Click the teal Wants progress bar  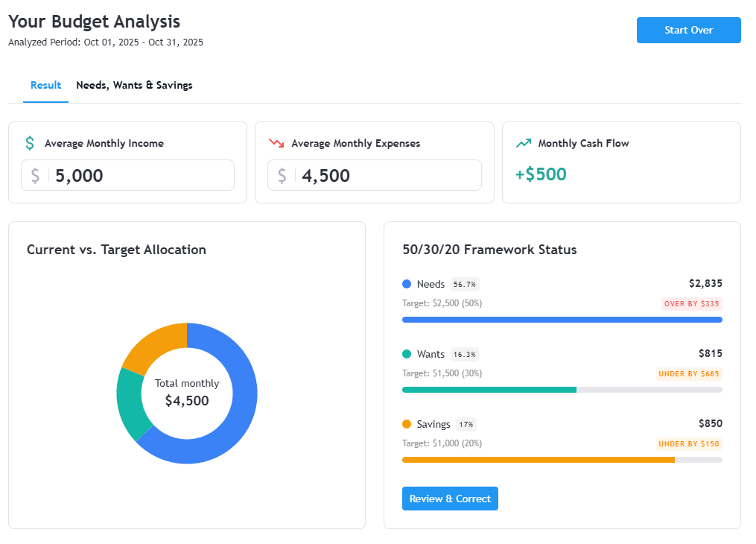(489, 390)
